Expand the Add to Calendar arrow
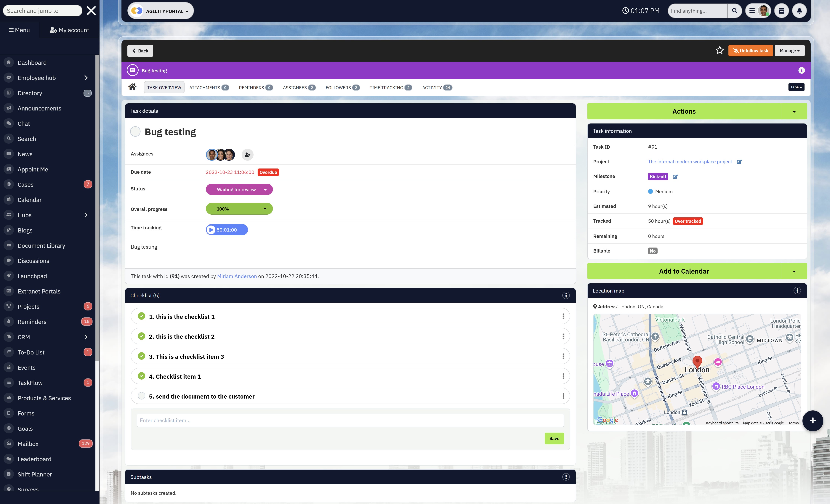Screen dimensions: 830x504 click(x=794, y=271)
